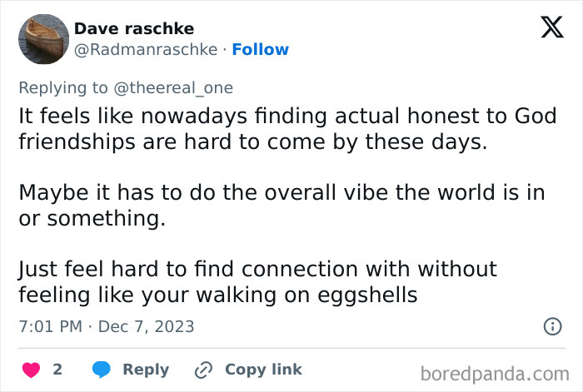
Task: Follow Dave raschke via the Follow link
Action: click(260, 50)
